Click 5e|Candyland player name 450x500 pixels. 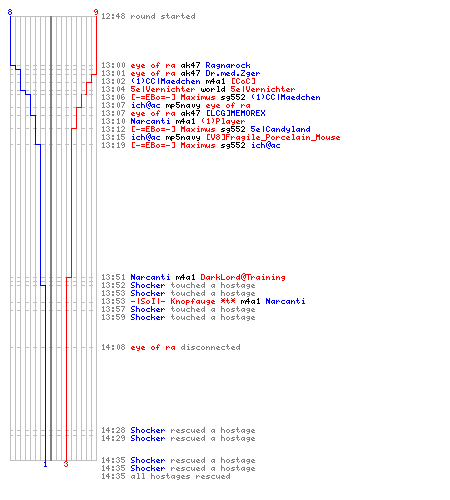[280, 129]
